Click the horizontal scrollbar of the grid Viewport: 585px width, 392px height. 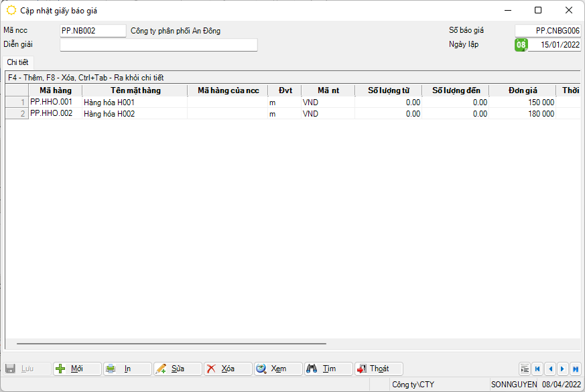(171, 344)
